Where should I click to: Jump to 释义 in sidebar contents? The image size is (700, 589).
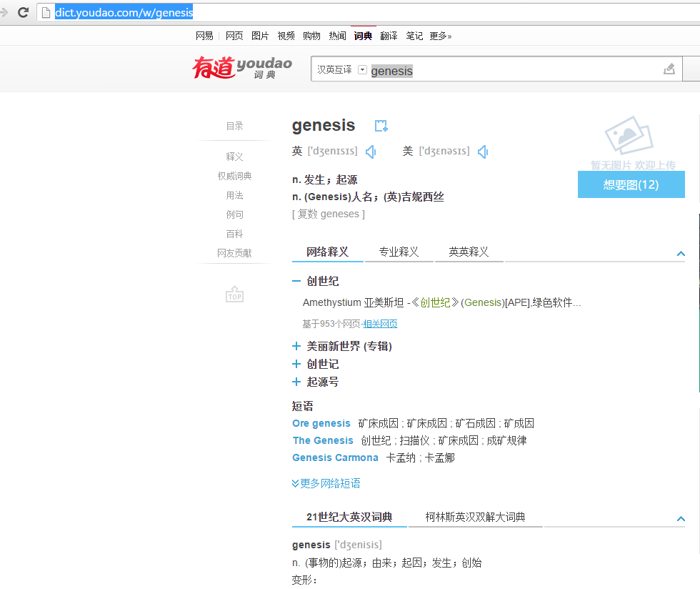tap(234, 157)
